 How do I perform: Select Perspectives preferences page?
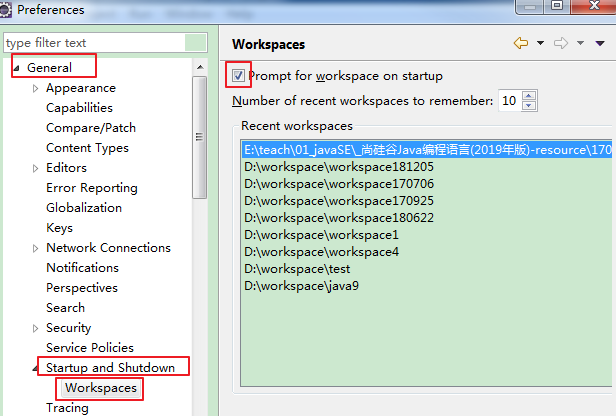point(82,288)
